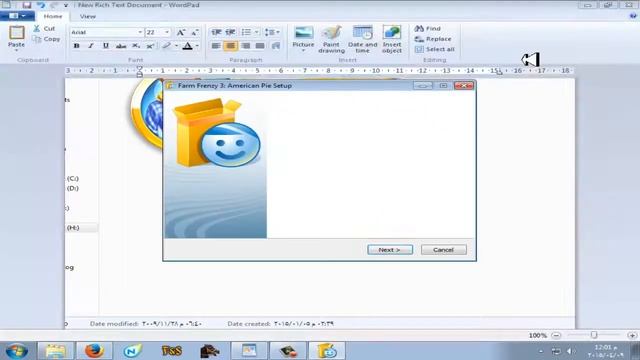
Task: Toggle Superscript formatting
Action: click(150, 46)
